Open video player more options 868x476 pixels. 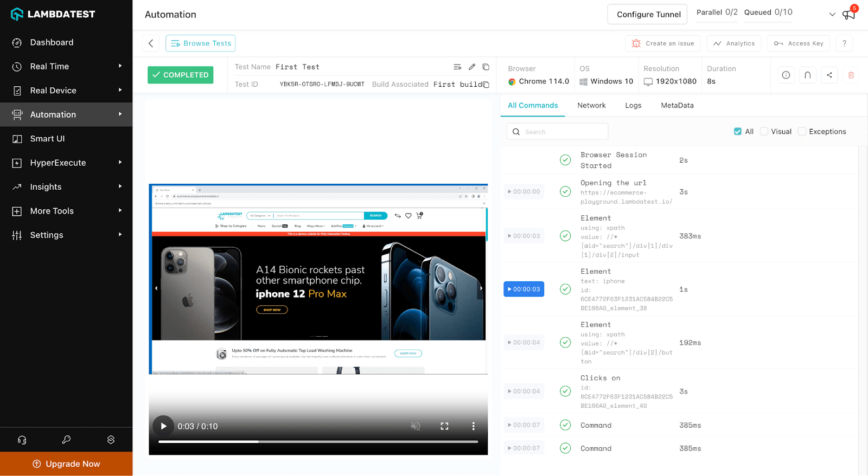pos(473,426)
